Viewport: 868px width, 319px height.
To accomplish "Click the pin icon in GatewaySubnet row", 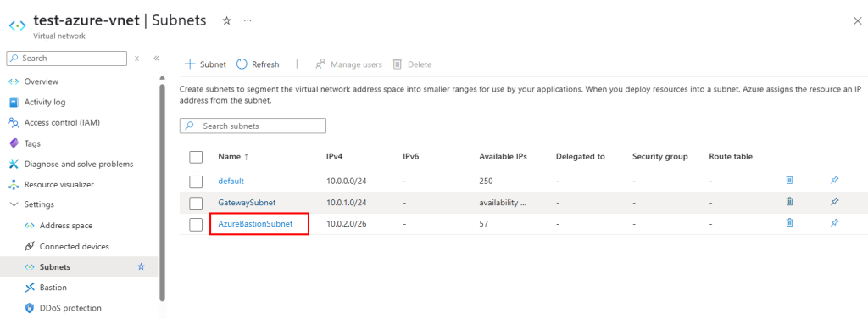I will (x=835, y=202).
